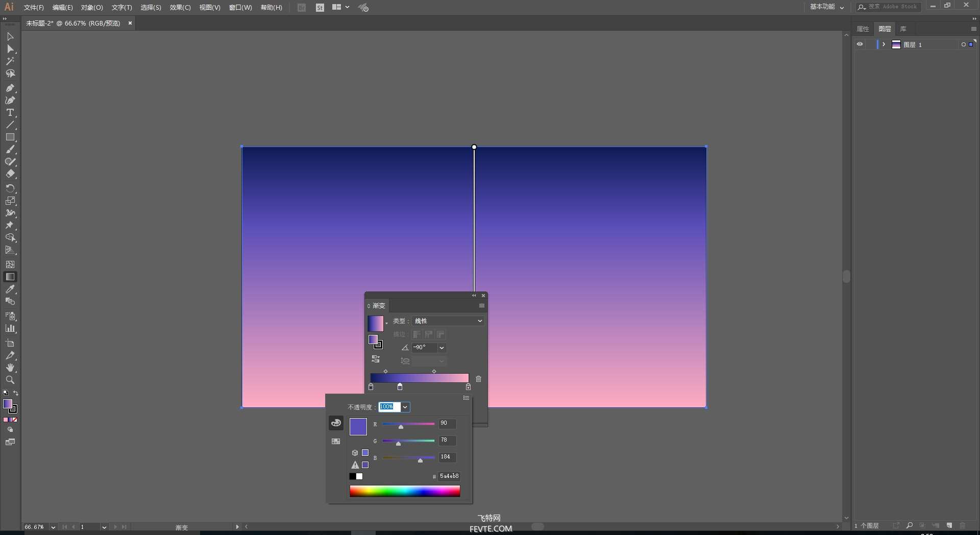This screenshot has height=535, width=980.
Task: Select the Curvature tool
Action: (x=10, y=100)
